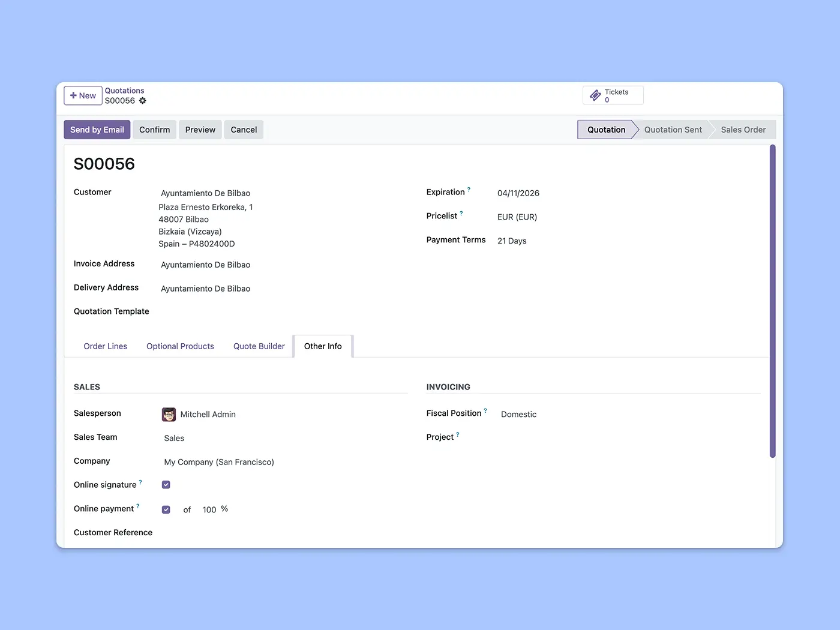Expand the Fiscal Position Domestic selector
Viewport: 840px width, 630px height.
click(518, 415)
